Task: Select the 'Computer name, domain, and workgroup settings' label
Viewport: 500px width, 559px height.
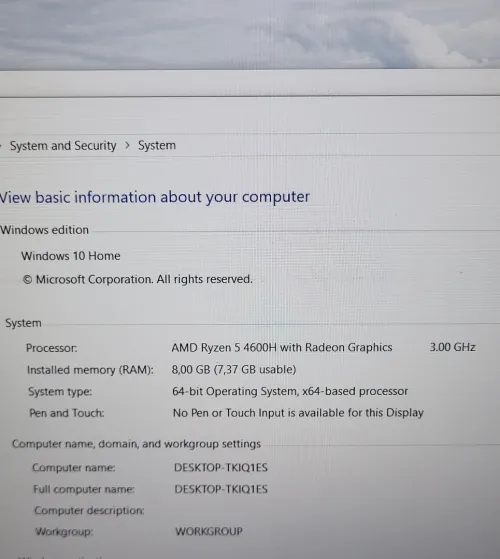Action: (136, 444)
